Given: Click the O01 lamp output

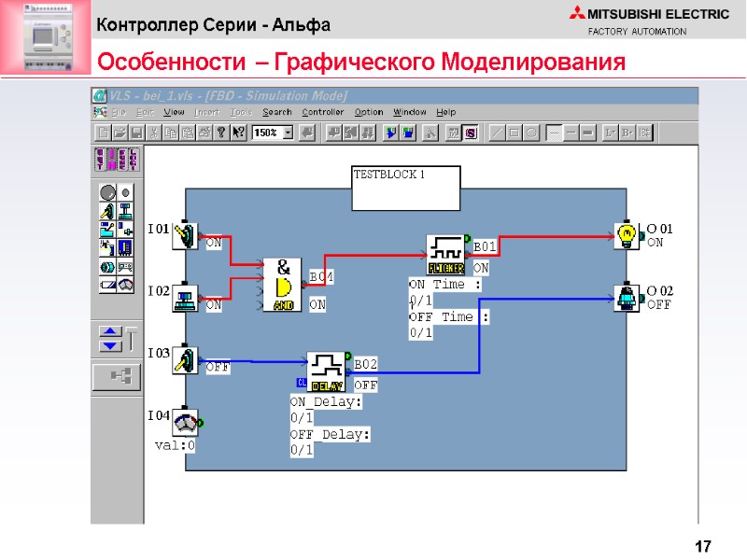Looking at the screenshot, I should click(x=627, y=236).
